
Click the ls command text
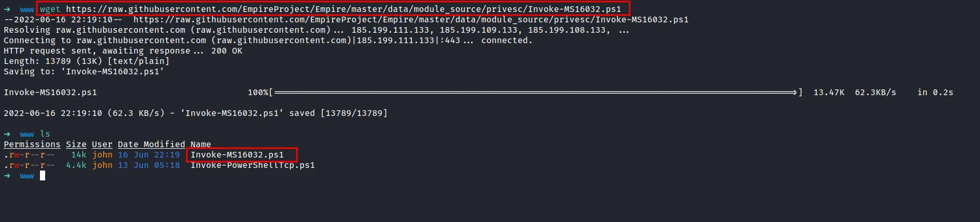[x=45, y=134]
